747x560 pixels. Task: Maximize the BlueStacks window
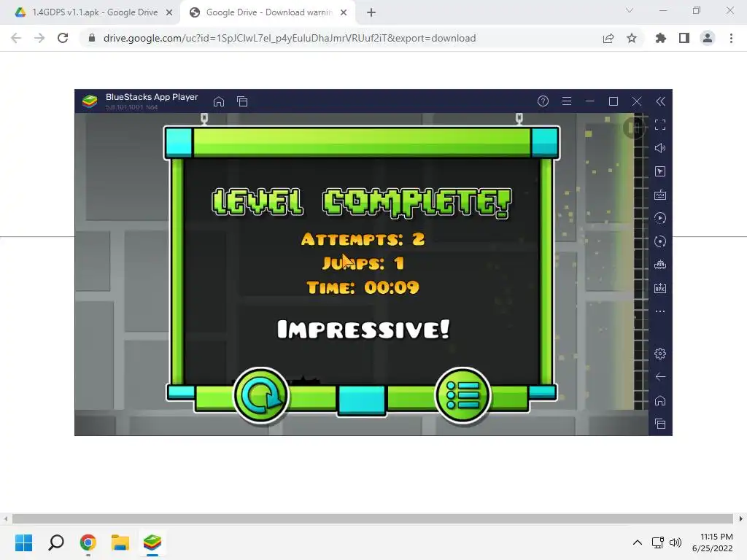click(x=614, y=101)
